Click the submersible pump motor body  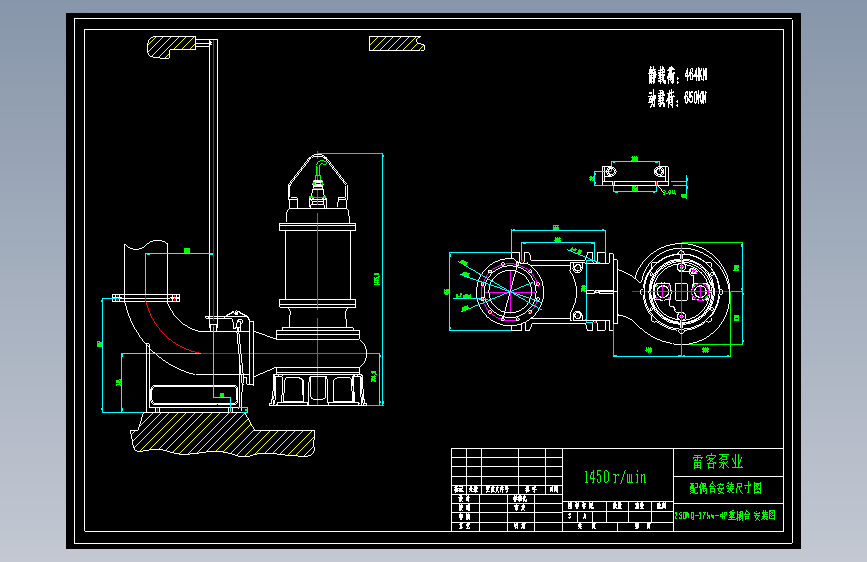click(317, 264)
